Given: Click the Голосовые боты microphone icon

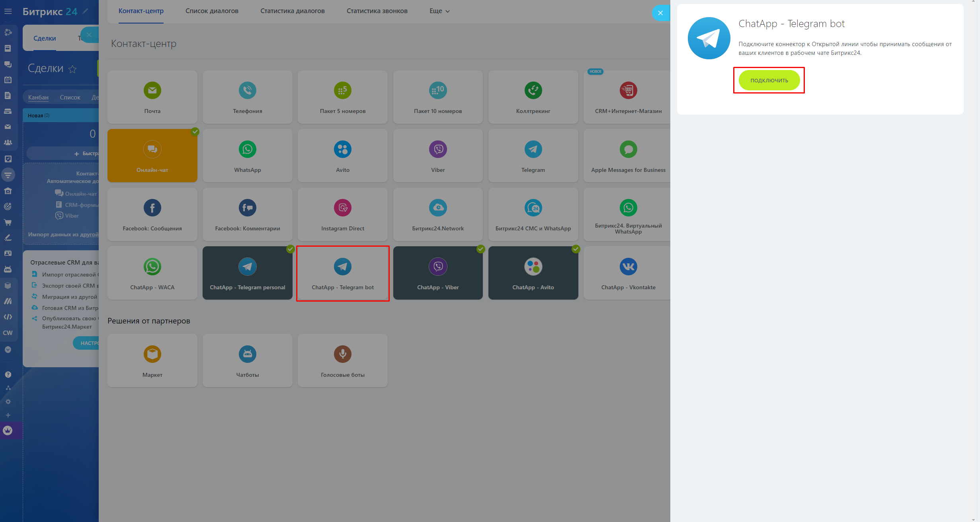Looking at the screenshot, I should tap(342, 354).
